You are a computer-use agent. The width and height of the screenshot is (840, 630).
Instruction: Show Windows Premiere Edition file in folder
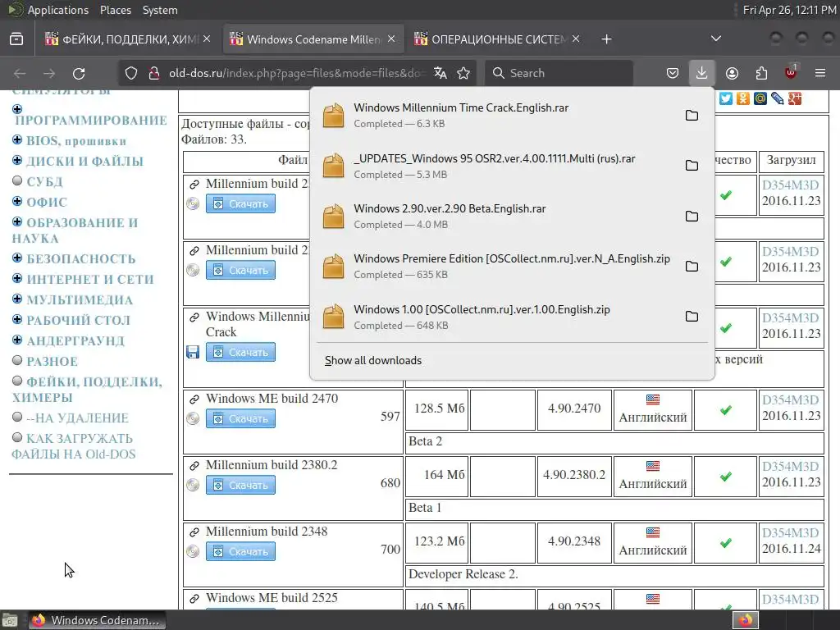click(692, 267)
